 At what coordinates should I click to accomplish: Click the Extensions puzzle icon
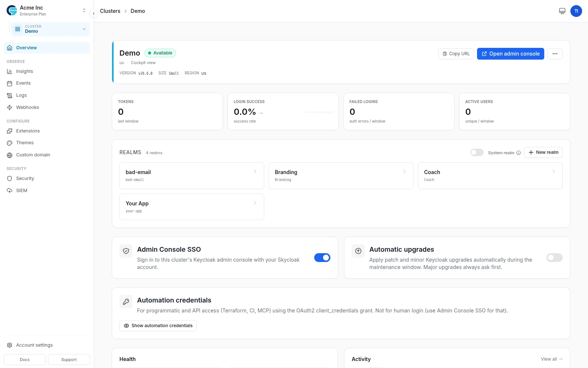point(10,131)
